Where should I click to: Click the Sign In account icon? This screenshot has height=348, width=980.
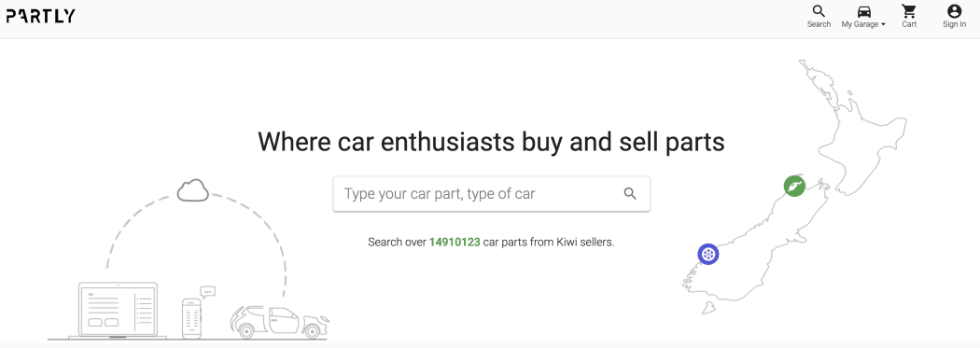click(954, 11)
